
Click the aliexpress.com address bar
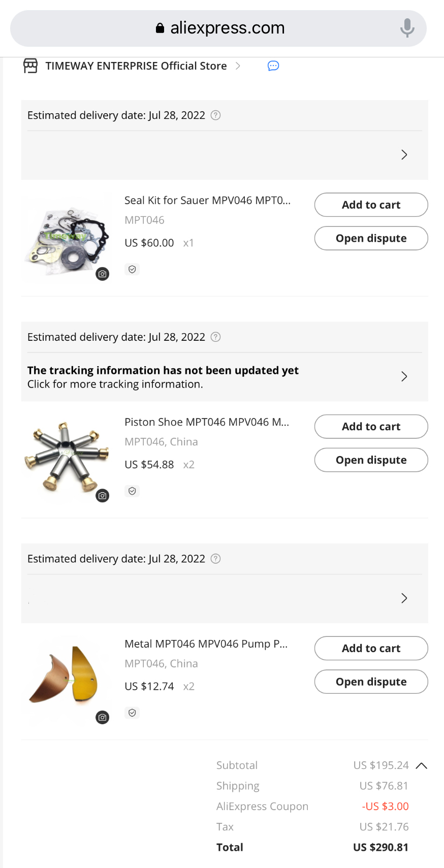[x=218, y=28]
